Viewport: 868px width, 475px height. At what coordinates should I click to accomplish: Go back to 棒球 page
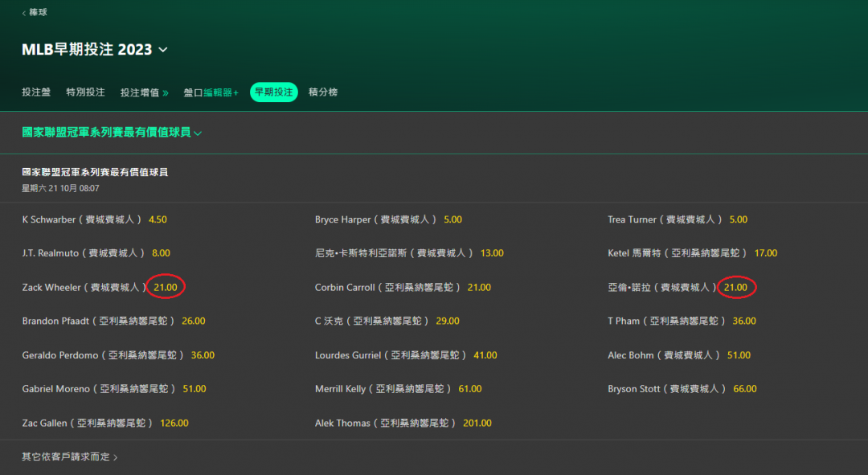tap(35, 12)
